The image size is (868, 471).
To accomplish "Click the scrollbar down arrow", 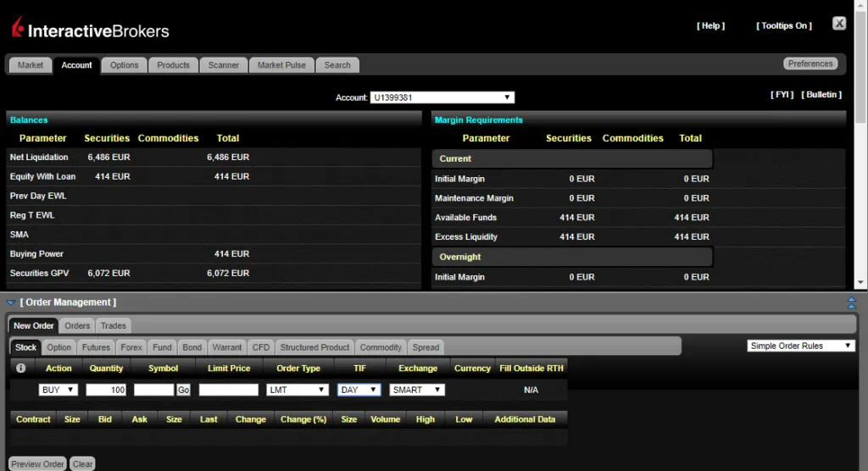I will pyautogui.click(x=860, y=282).
